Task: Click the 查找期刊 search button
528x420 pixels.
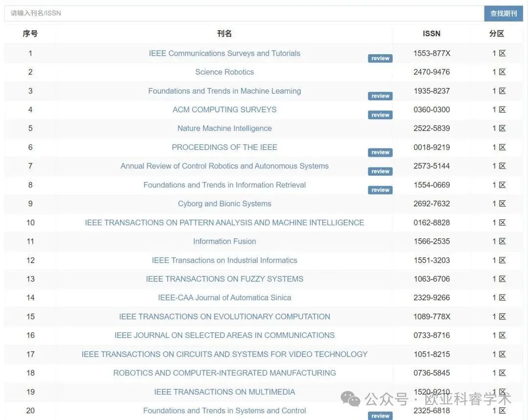Action: (504, 14)
